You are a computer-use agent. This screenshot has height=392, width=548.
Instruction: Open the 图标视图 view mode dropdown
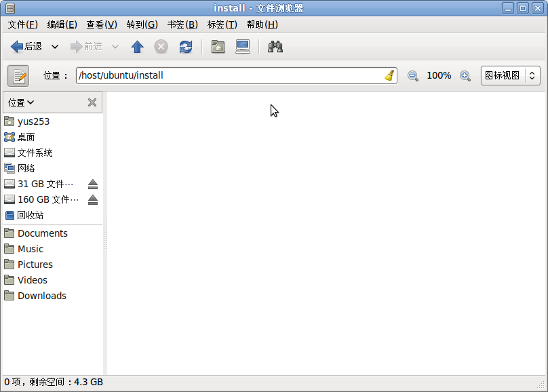[x=510, y=75]
